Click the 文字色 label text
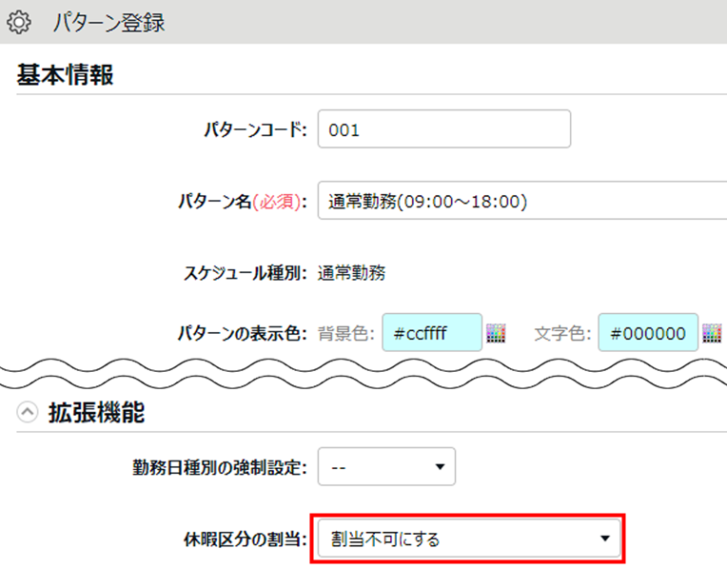This screenshot has width=727, height=588. point(562,333)
